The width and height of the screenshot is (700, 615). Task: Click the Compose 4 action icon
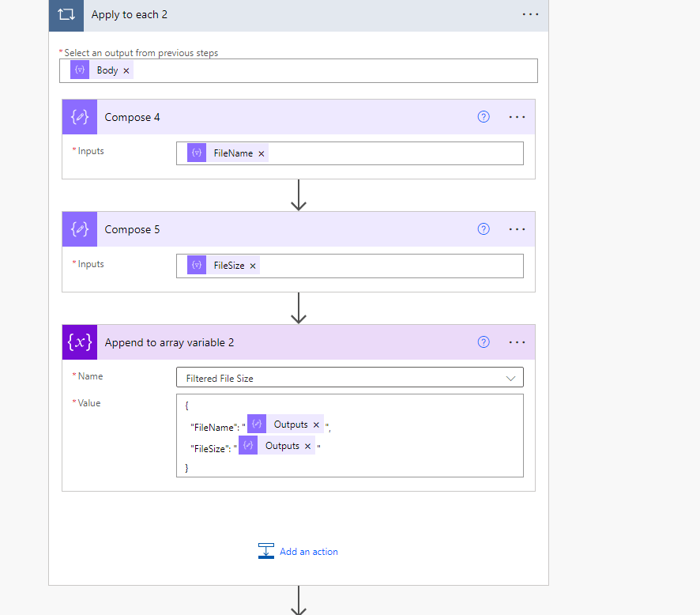(80, 117)
